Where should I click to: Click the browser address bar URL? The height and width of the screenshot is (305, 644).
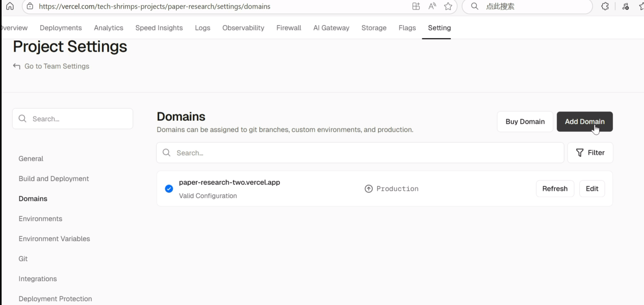(x=155, y=6)
